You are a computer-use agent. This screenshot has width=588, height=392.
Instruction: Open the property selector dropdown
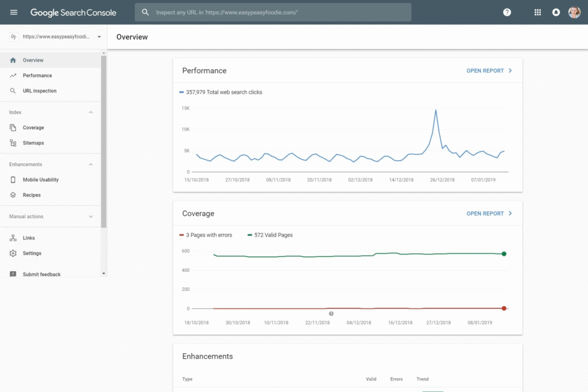click(x=99, y=37)
